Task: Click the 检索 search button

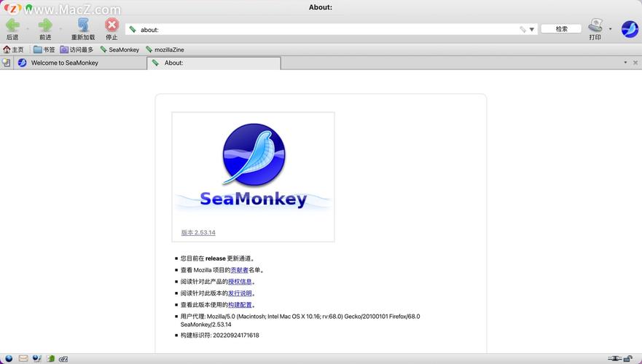Action: pyautogui.click(x=561, y=28)
